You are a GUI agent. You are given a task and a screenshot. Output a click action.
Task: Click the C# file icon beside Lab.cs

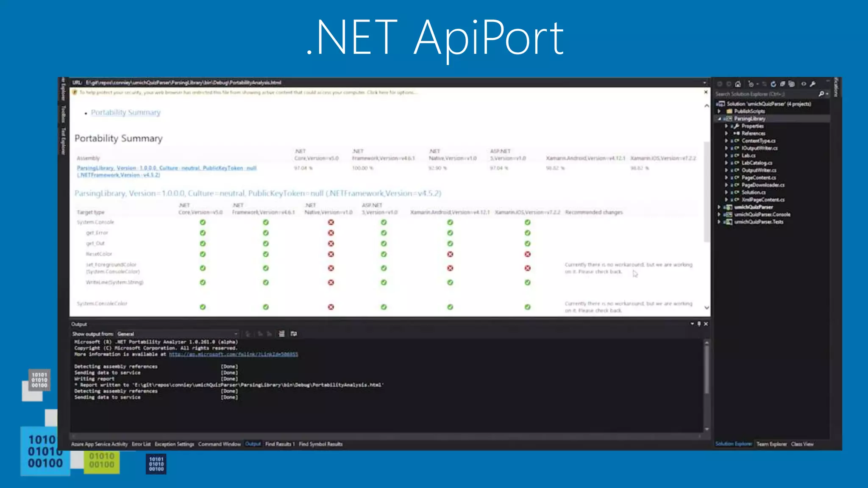[x=736, y=155]
